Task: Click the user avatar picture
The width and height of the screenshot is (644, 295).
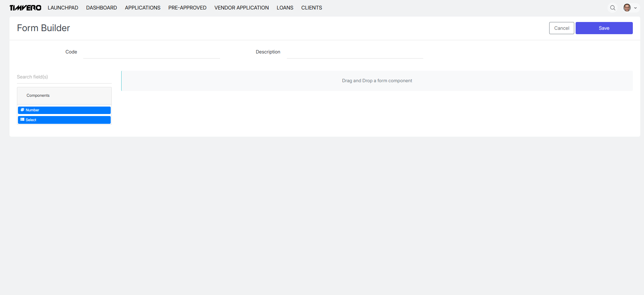Action: pos(627,8)
